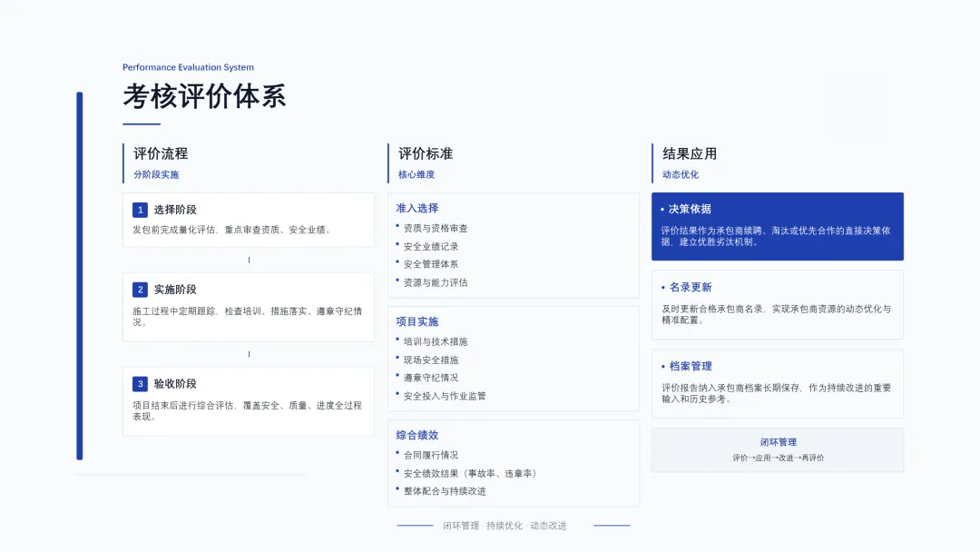Click the text 评价→应用→改进→再评价

pos(779,458)
